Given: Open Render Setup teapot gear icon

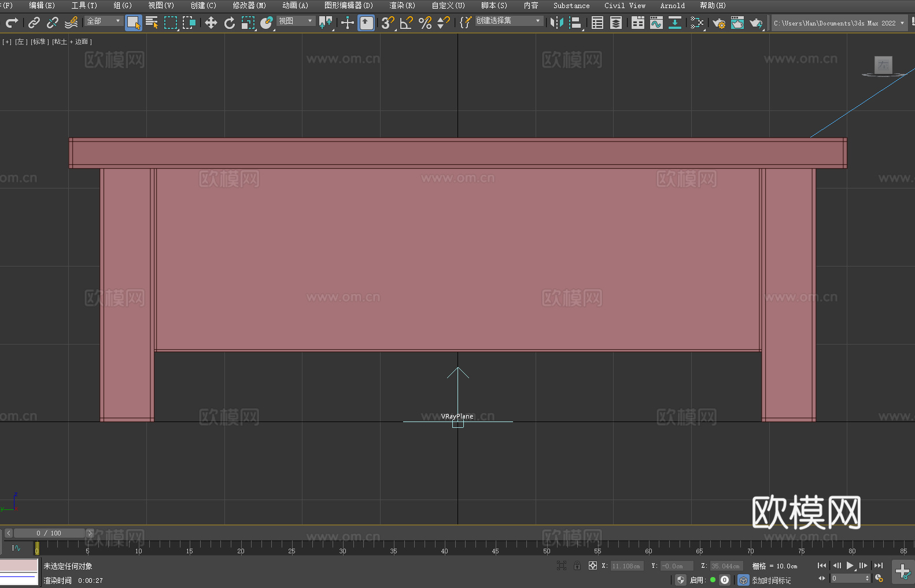Looking at the screenshot, I should [x=719, y=23].
